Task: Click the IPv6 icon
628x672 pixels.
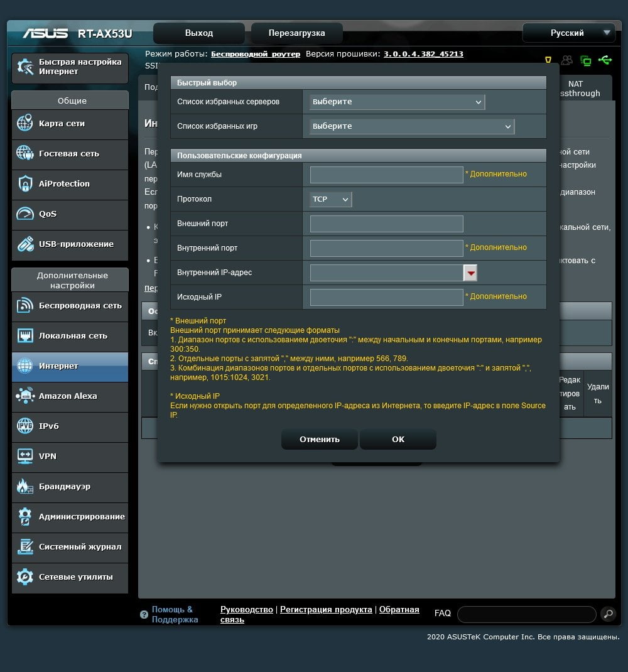Action: click(x=25, y=426)
